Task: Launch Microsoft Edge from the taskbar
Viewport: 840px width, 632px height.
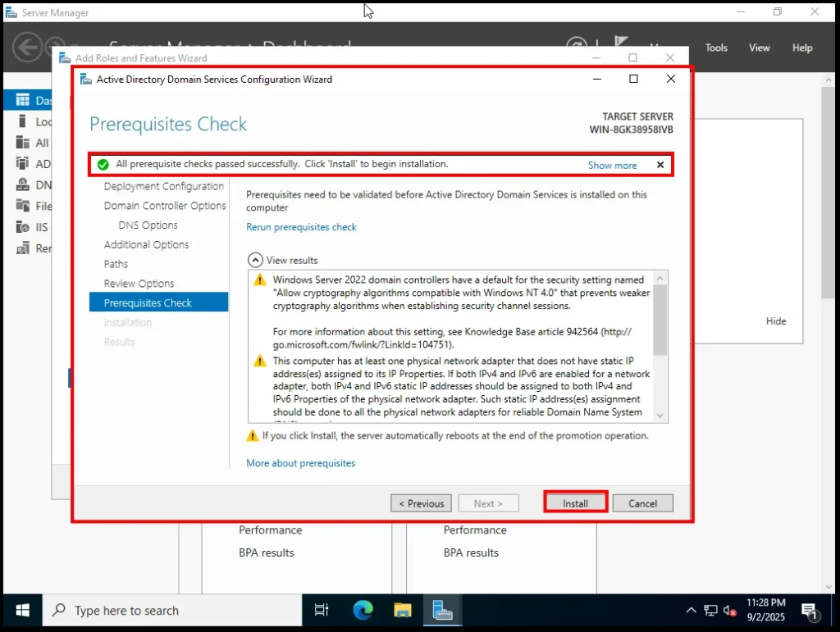Action: 363,610
